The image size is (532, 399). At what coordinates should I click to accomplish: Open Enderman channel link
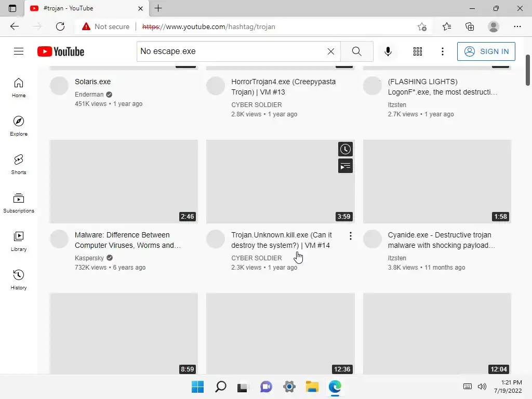point(89,95)
